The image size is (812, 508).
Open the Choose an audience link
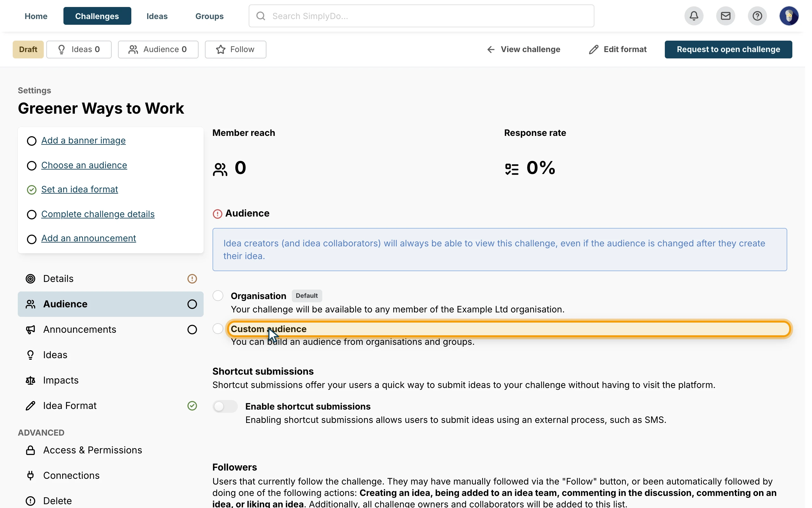(x=84, y=165)
